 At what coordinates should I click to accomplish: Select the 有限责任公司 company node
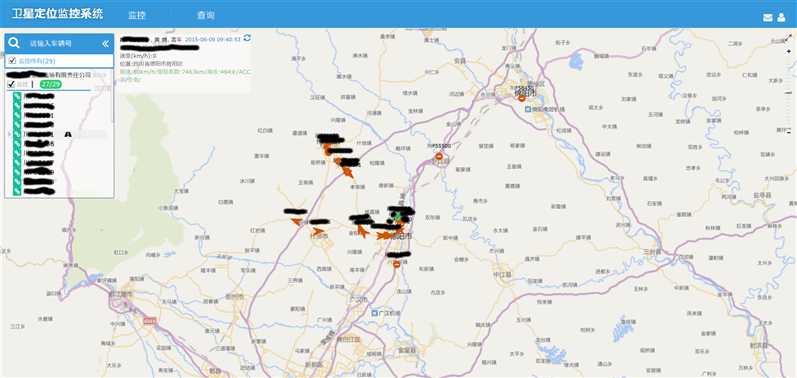click(70, 75)
